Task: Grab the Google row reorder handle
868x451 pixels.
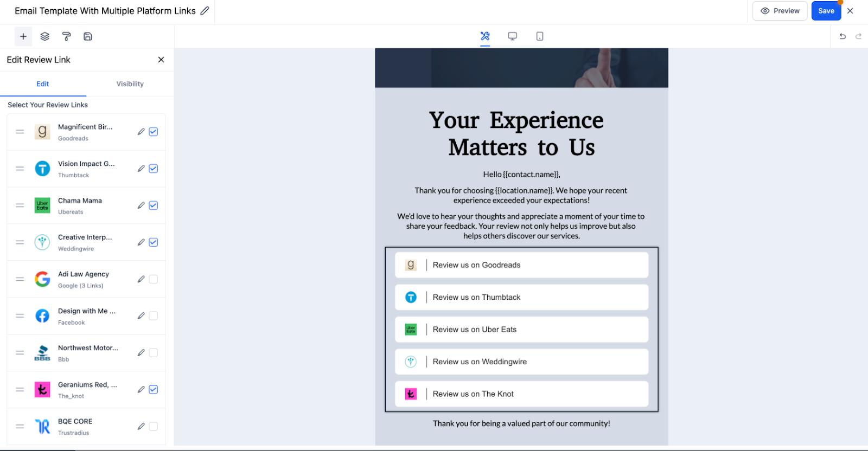Action: pyautogui.click(x=20, y=279)
